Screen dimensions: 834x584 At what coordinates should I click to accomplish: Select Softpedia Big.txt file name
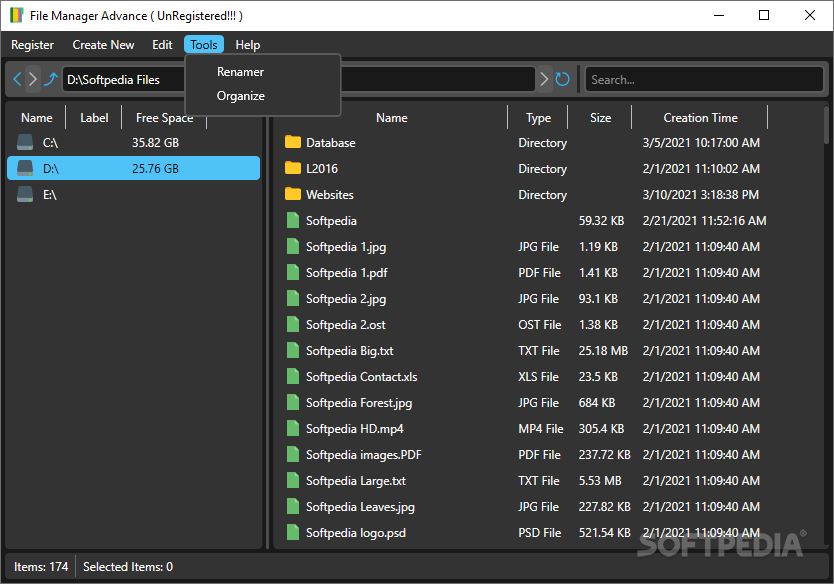coord(349,351)
